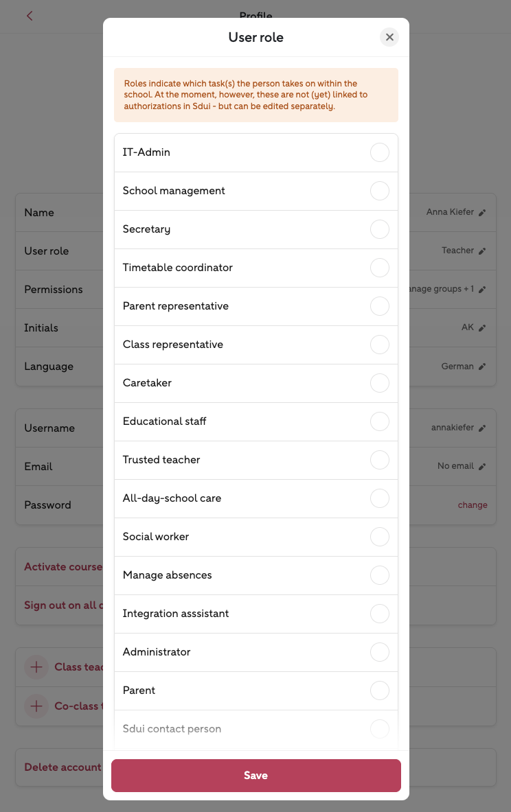Viewport: 511px width, 812px height.
Task: Edit the username annakiefer with pencil icon
Action: coord(482,428)
